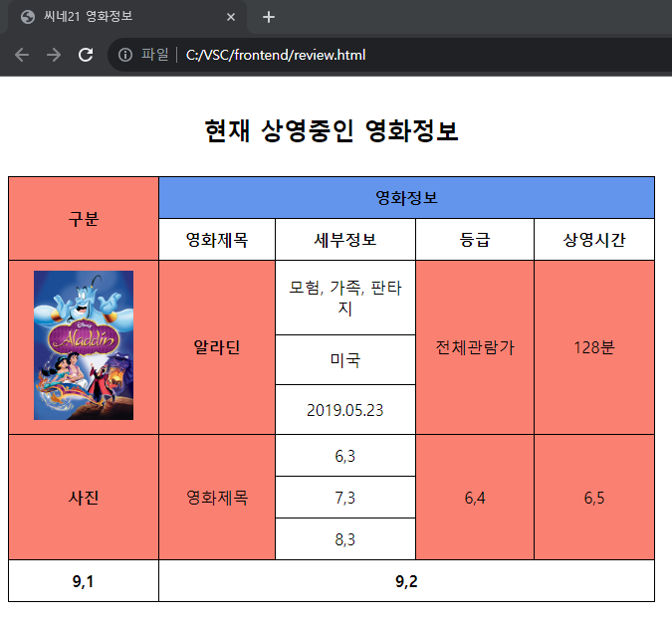Click the salmon 영화제목 cell beside 사진
The height and width of the screenshot is (622, 672).
click(x=217, y=498)
